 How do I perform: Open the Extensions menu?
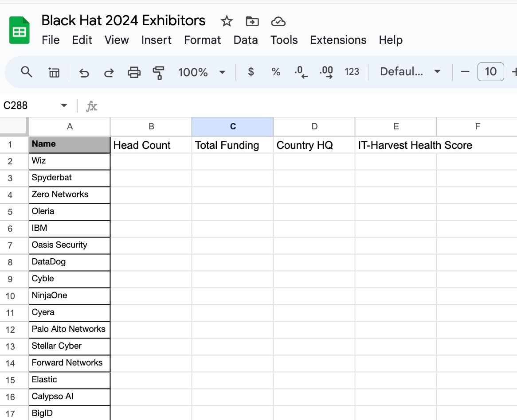tap(338, 40)
